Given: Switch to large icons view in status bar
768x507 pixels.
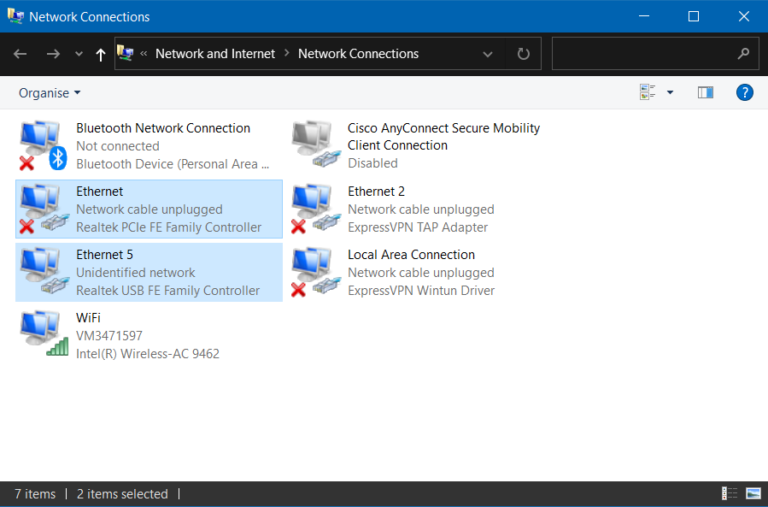Looking at the screenshot, I should pos(754,494).
